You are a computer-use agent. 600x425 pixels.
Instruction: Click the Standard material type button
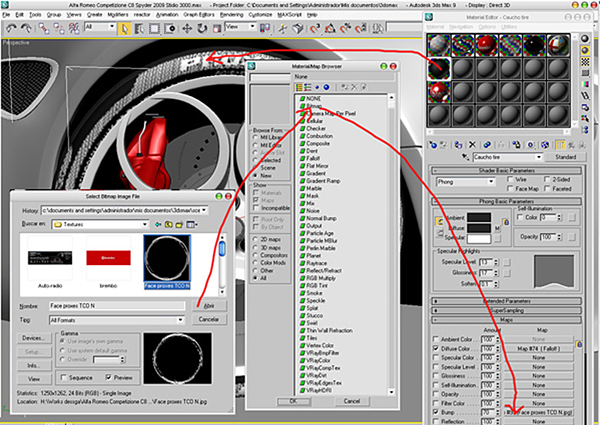tap(566, 157)
